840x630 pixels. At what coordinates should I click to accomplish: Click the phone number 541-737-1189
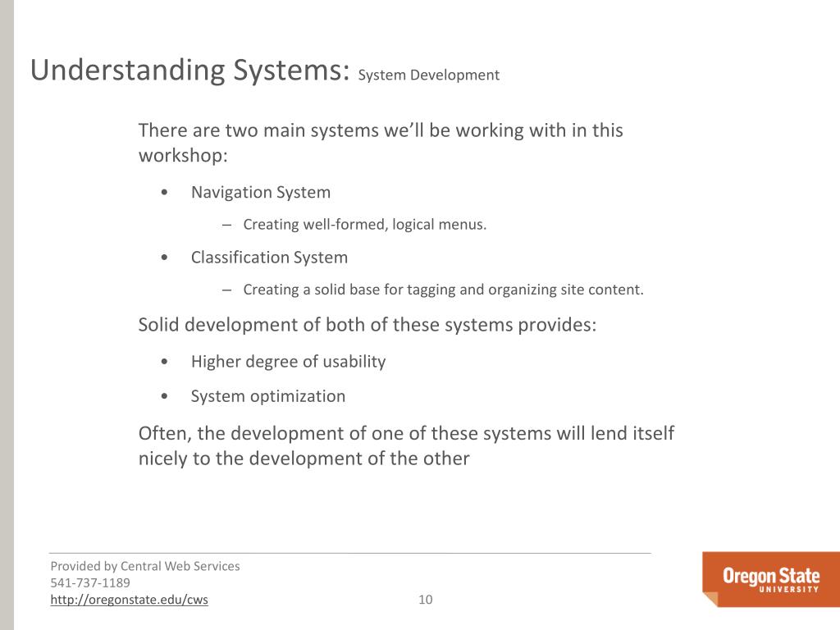[90, 583]
